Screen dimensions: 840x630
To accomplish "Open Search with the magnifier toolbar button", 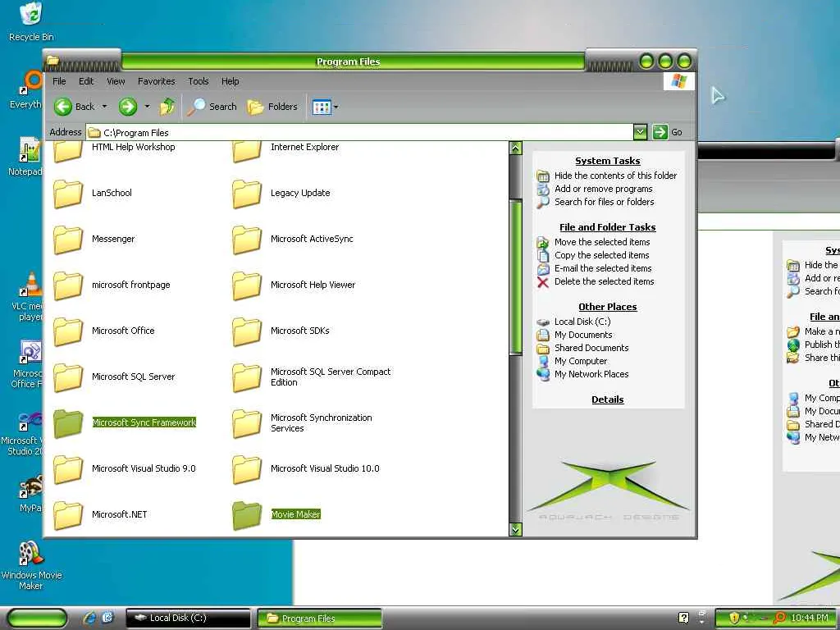I will (212, 107).
